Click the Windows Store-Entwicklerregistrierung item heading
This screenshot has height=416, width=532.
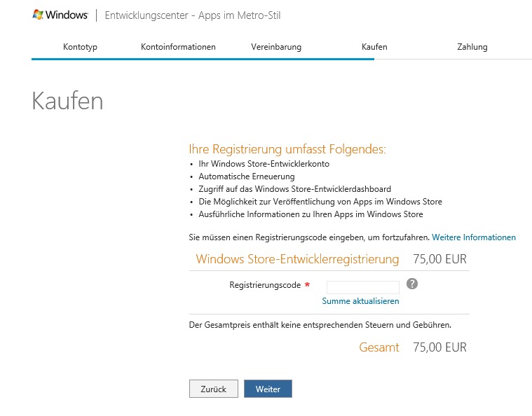297,259
